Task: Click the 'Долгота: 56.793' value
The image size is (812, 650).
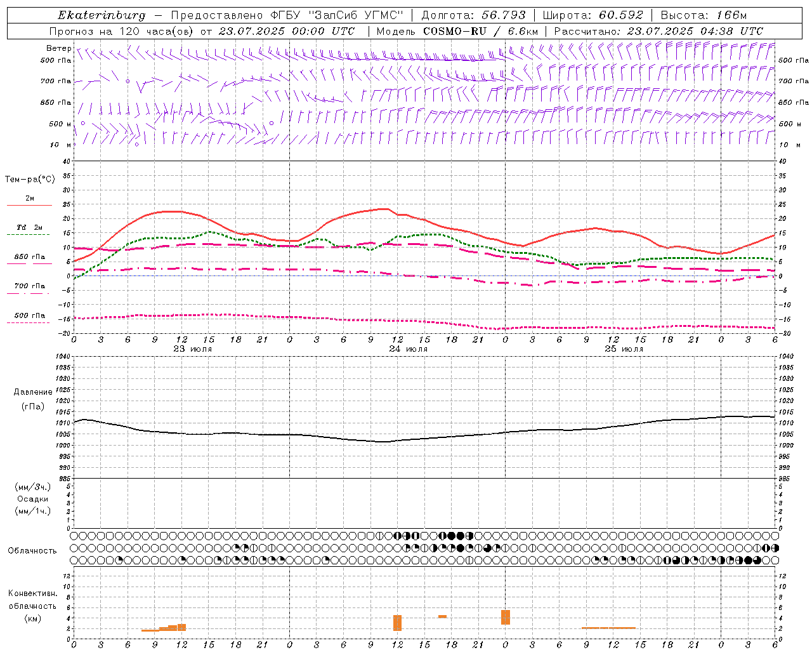Action: coord(473,15)
